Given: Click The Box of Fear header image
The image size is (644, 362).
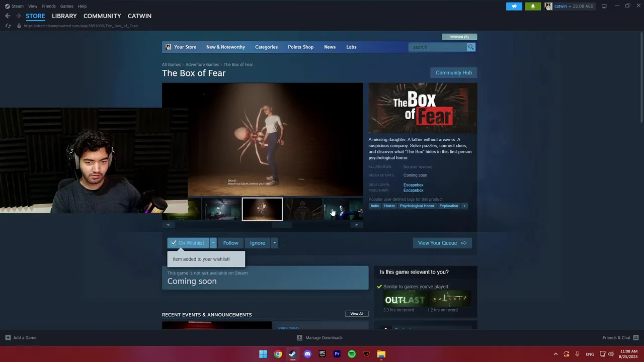Looking at the screenshot, I should 423,108.
